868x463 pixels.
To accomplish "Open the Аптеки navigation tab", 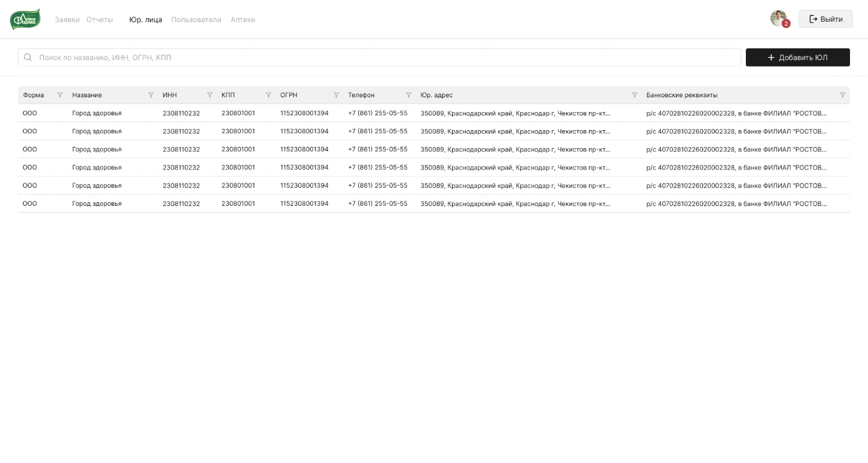I will (x=242, y=20).
